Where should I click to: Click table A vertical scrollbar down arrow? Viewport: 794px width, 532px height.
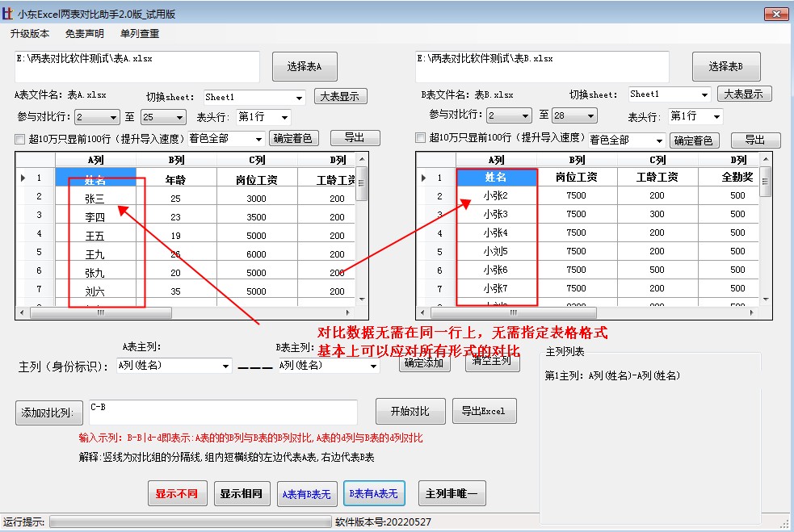point(362,300)
